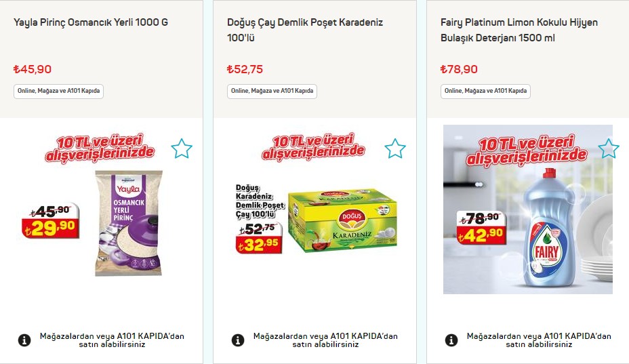Click info icon under Doğuş Çay card

pos(238,340)
